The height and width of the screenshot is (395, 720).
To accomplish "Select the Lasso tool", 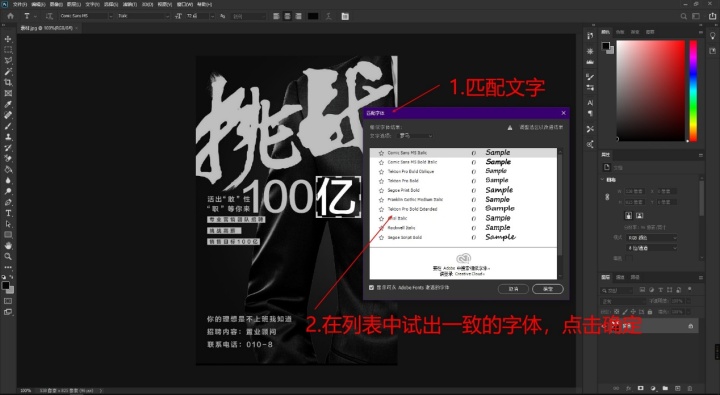I will pyautogui.click(x=8, y=61).
